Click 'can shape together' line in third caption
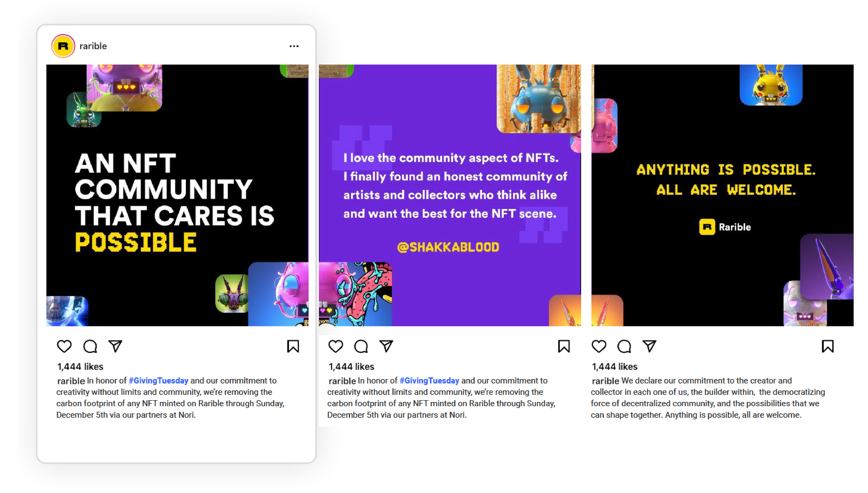 696,415
